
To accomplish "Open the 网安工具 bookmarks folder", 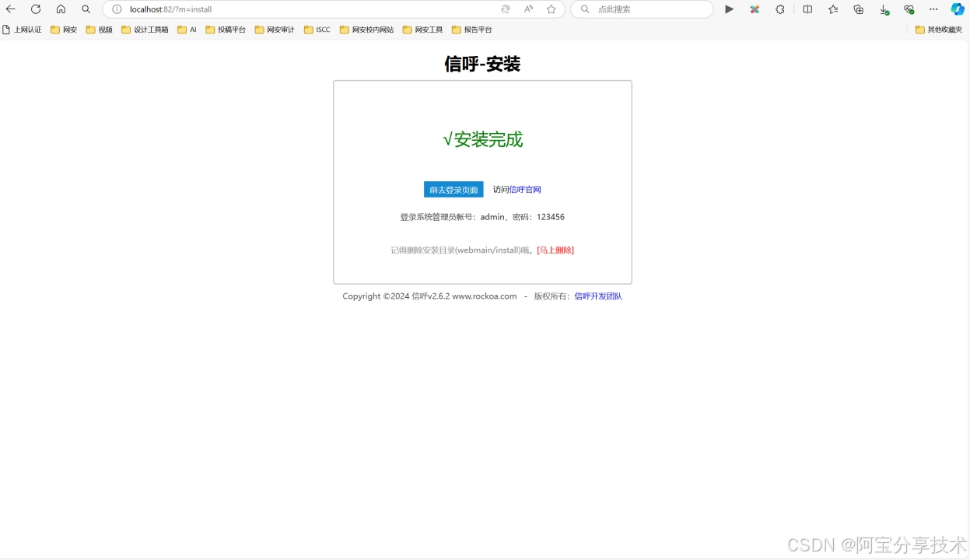I will pyautogui.click(x=423, y=30).
